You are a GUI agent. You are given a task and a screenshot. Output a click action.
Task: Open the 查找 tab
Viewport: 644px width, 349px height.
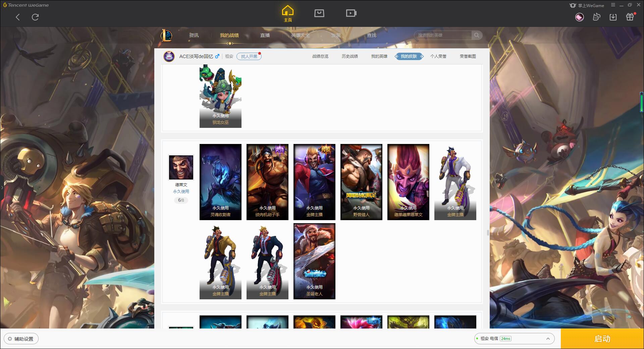click(372, 35)
